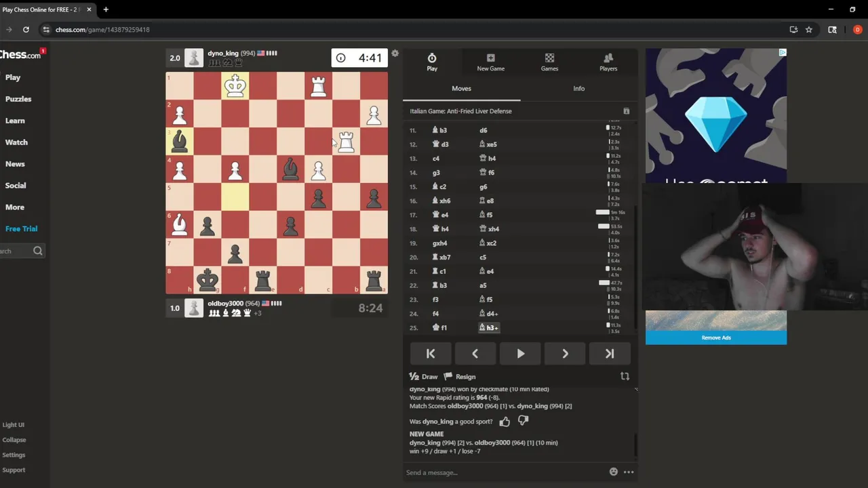Open Puzzles in the left sidebar
The height and width of the screenshot is (488, 868).
[18, 99]
